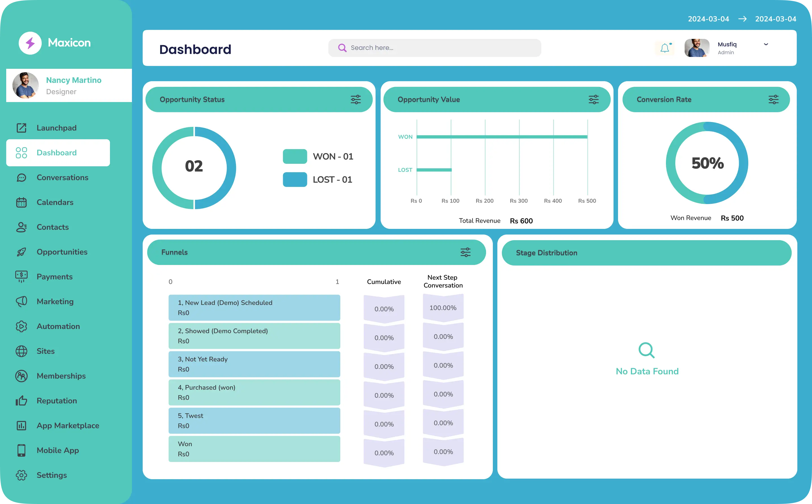Select the Settings menu item
Viewport: 812px width, 504px height.
[52, 475]
